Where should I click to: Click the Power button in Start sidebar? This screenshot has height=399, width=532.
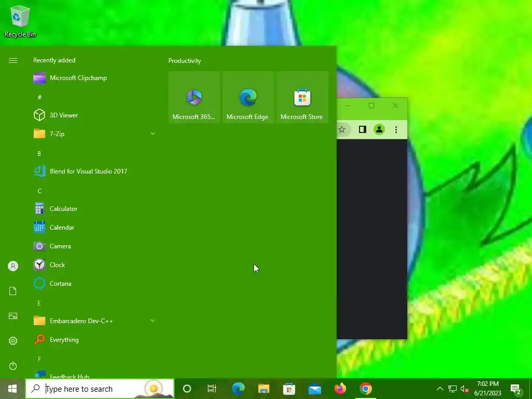pyautogui.click(x=13, y=366)
